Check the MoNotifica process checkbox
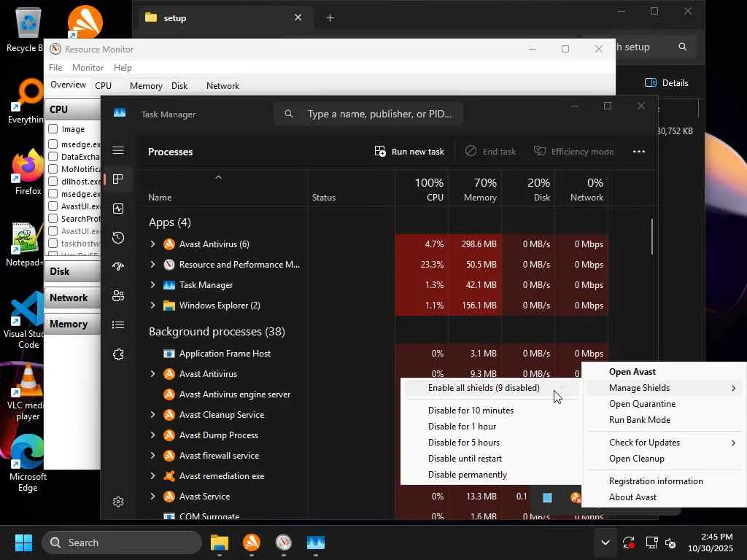This screenshot has height=560, width=747. pyautogui.click(x=53, y=169)
